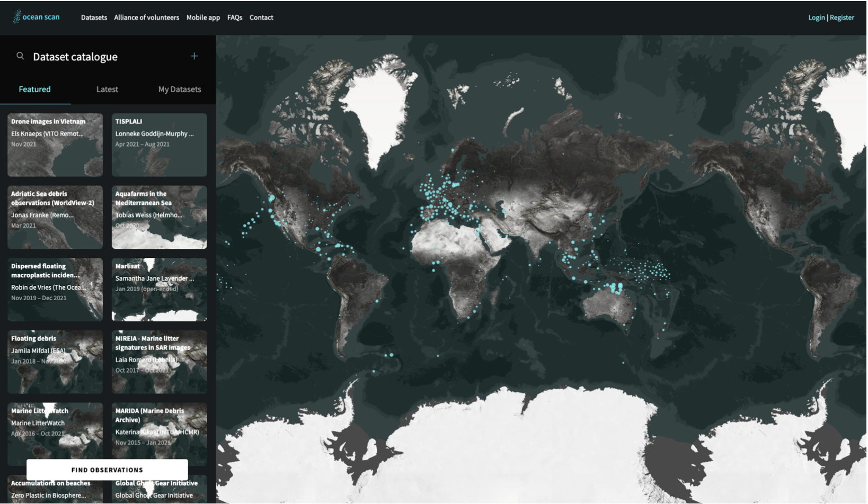868x504 pixels.
Task: Open the Floating debris dataset card
Action: (x=55, y=362)
